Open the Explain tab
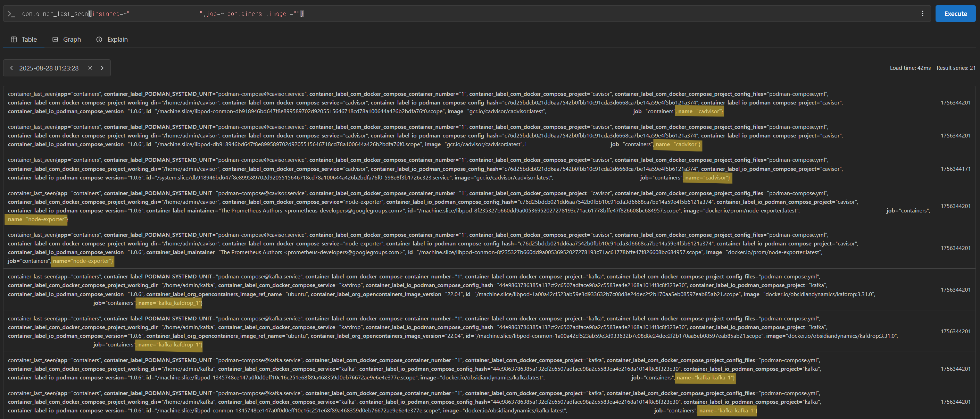The image size is (980, 419). [117, 40]
